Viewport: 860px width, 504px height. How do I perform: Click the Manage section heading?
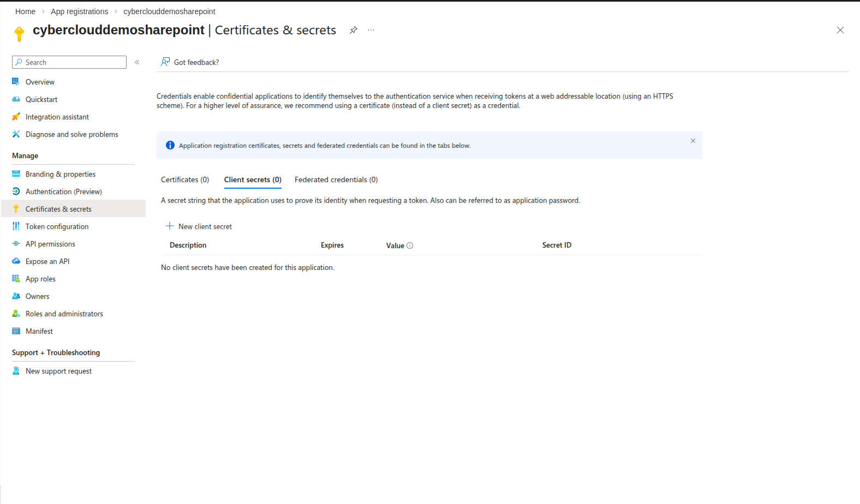pos(25,155)
